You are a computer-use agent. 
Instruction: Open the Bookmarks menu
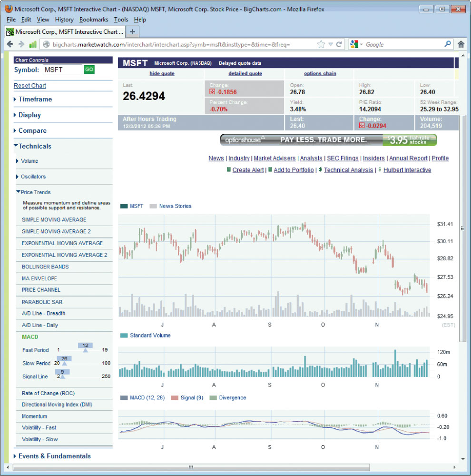[x=93, y=20]
